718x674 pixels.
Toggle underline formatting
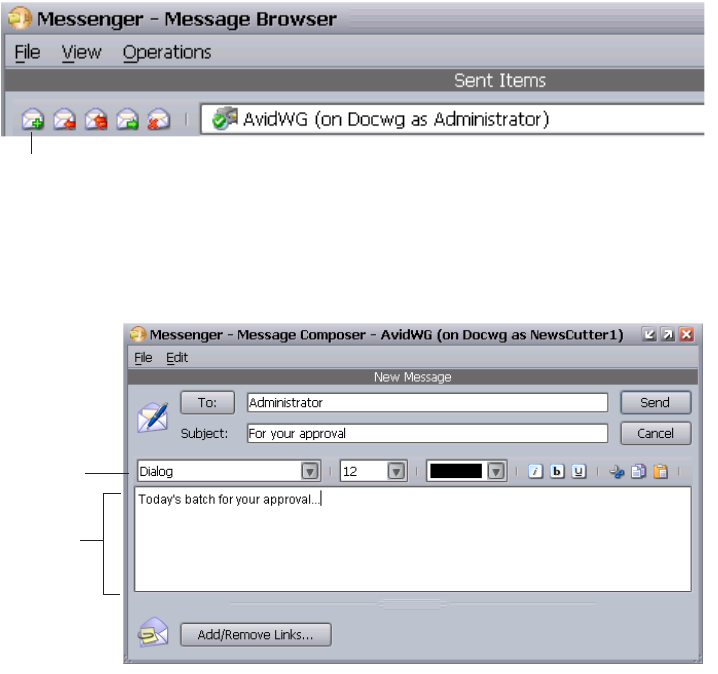click(x=579, y=471)
